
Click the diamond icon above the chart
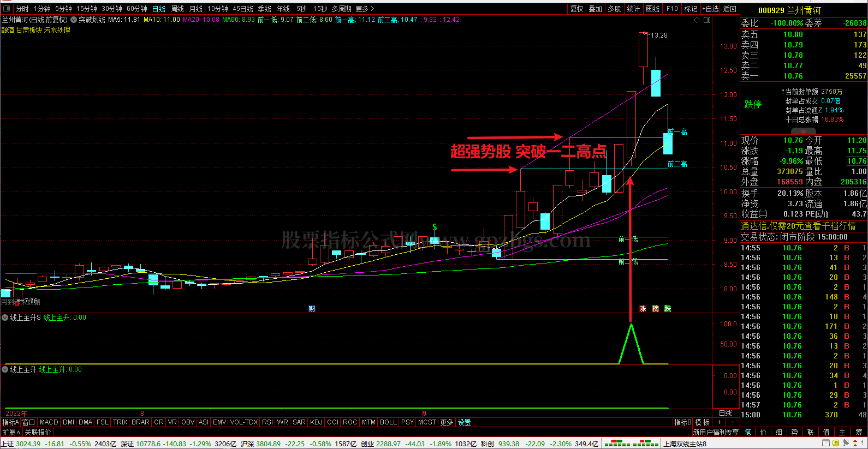click(697, 20)
